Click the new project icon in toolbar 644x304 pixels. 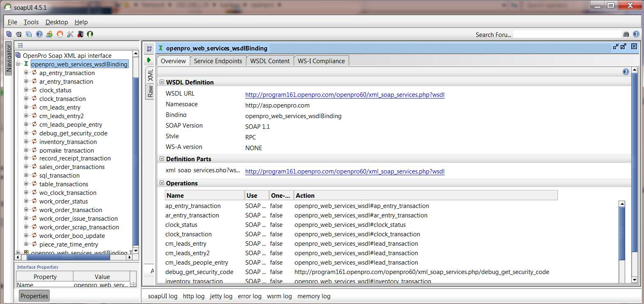click(9, 34)
